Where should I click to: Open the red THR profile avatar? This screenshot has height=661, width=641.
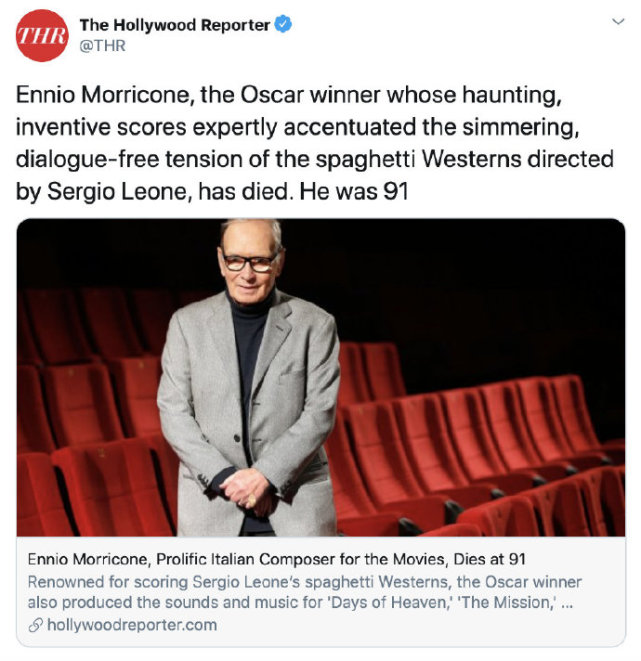click(x=42, y=36)
